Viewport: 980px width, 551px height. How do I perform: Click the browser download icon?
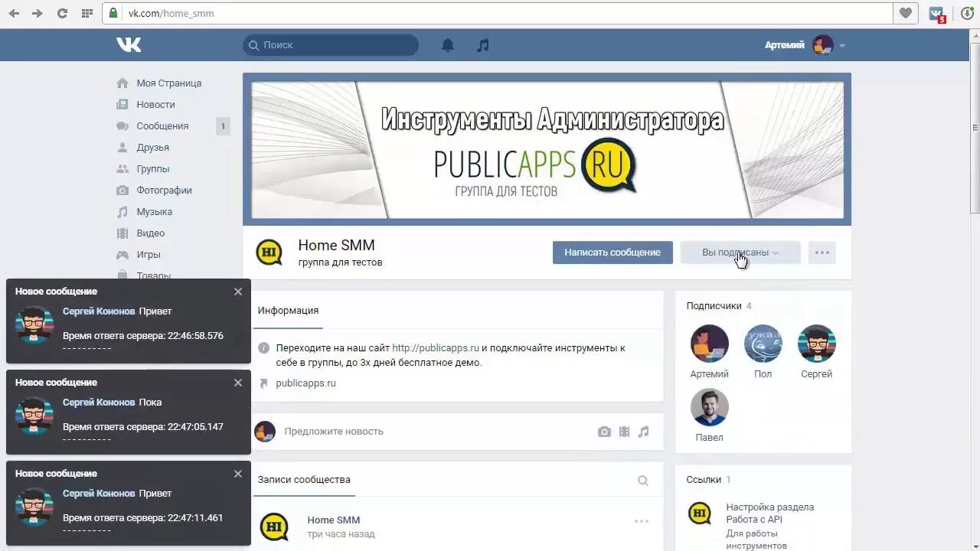(x=969, y=13)
